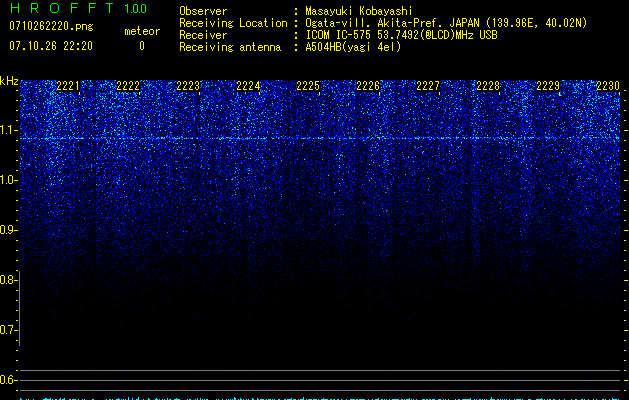Image resolution: width=629 pixels, height=400 pixels.
Task: Click the 1.0 kHz axis label
Action: pos(8,180)
